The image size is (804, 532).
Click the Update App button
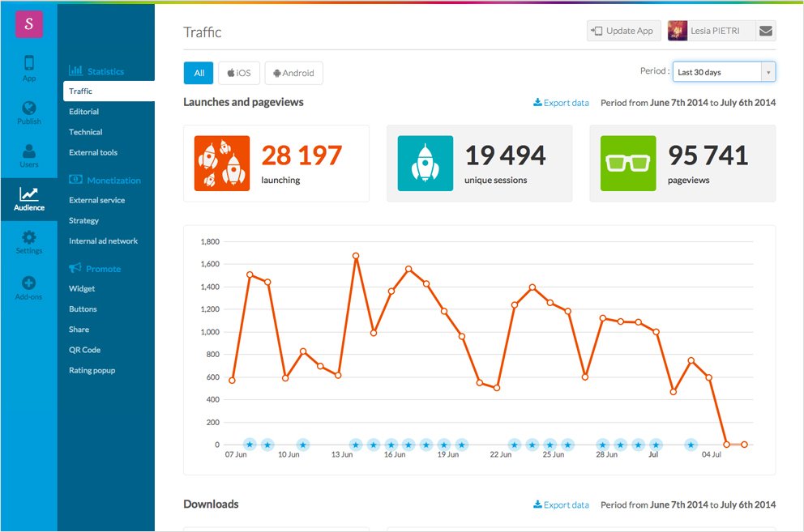click(x=622, y=31)
